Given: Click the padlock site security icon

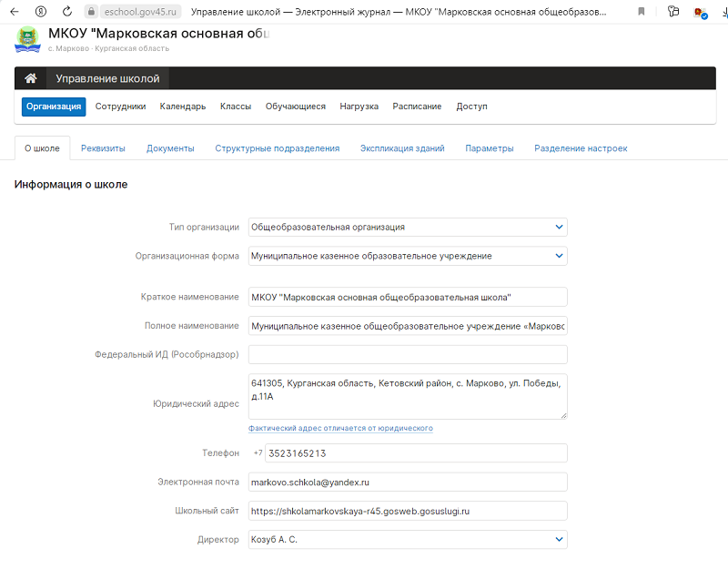Looking at the screenshot, I should [x=91, y=12].
